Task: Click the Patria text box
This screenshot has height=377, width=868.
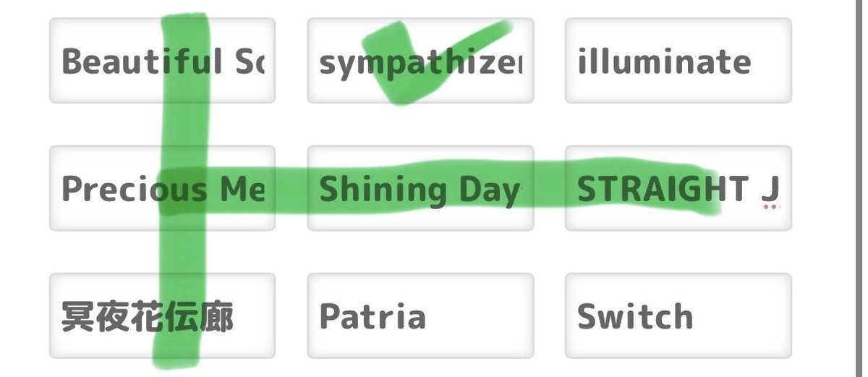Action: (420, 315)
